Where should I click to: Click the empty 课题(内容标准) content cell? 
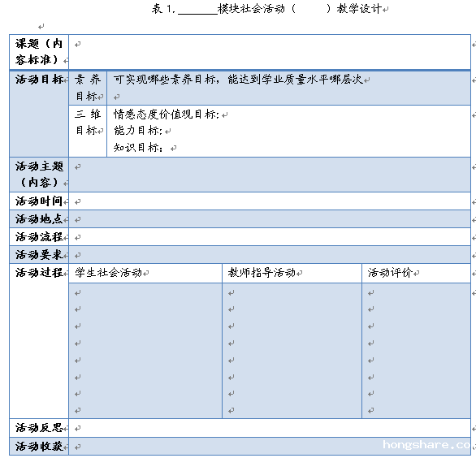(270, 52)
